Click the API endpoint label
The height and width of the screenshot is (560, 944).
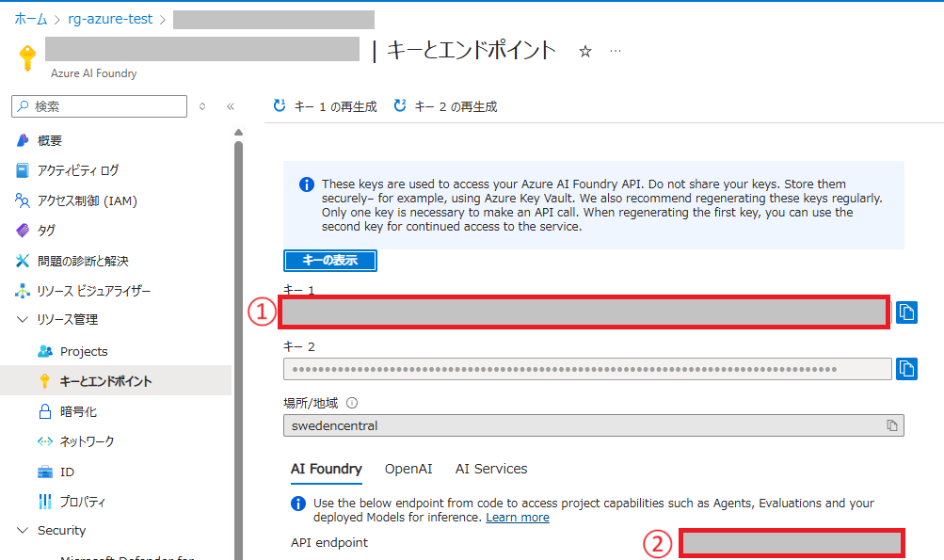pos(329,542)
